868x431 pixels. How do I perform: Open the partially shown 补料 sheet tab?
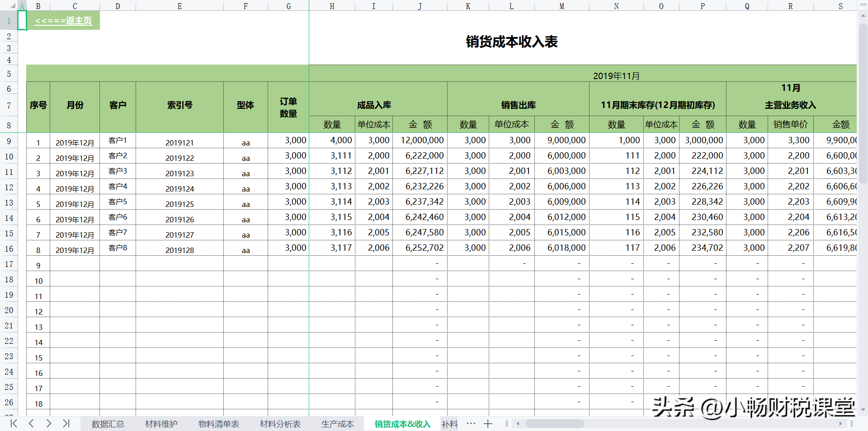click(450, 424)
